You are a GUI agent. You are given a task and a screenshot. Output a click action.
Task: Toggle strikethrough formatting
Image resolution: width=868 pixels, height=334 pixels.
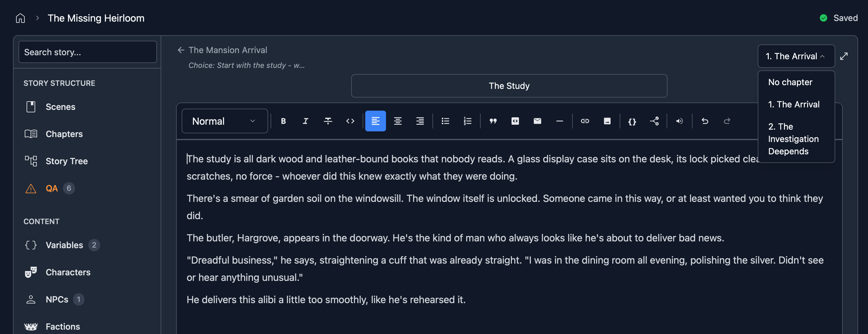pos(328,121)
